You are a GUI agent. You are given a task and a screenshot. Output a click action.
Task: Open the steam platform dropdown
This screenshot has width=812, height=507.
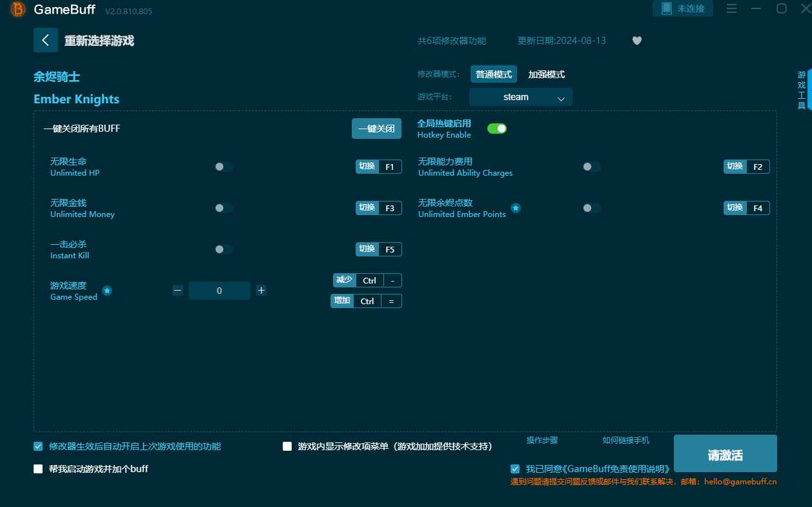tap(521, 97)
